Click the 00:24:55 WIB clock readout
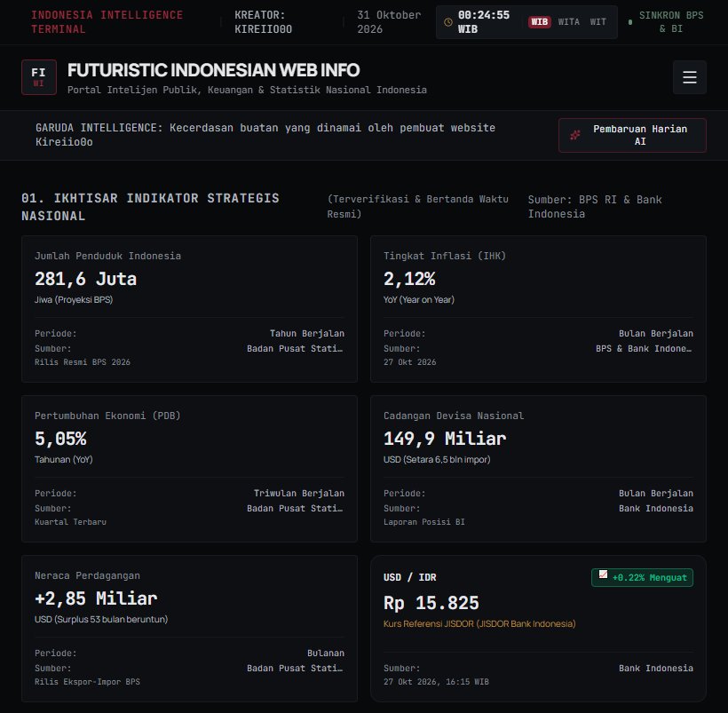 (484, 22)
